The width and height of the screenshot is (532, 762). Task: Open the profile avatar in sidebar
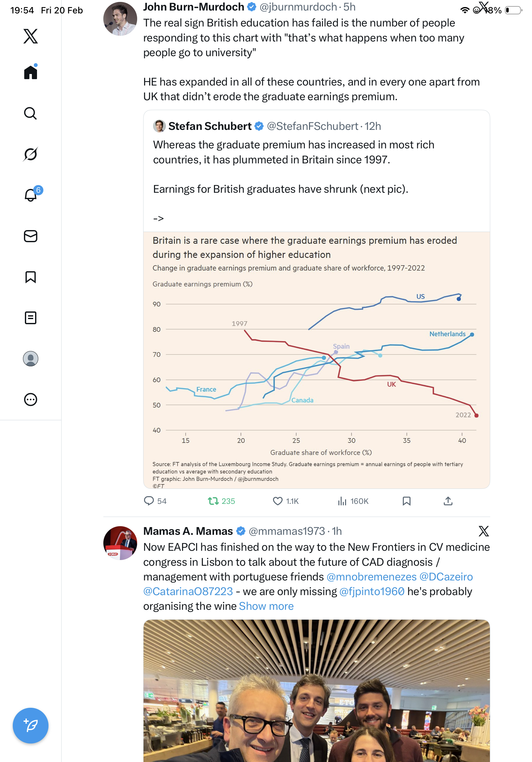click(x=31, y=358)
